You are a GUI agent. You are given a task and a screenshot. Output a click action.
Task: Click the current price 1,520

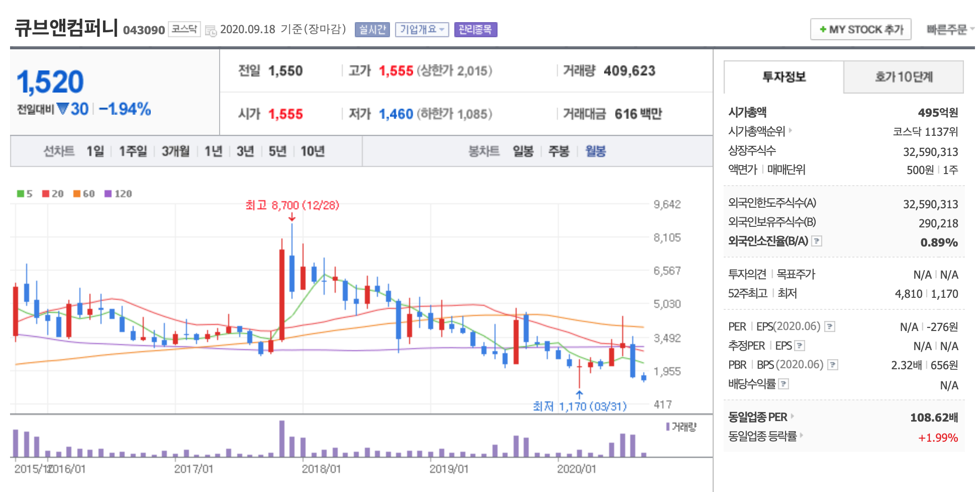(50, 81)
